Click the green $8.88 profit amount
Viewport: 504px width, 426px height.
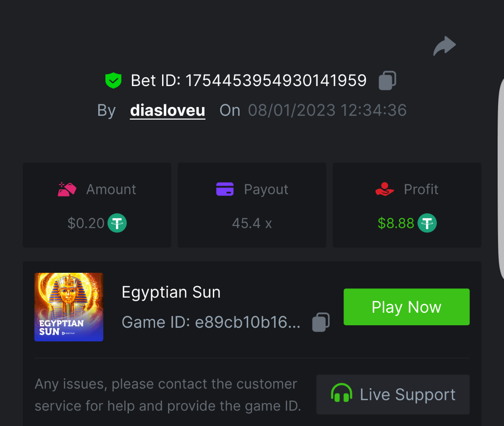(x=396, y=223)
